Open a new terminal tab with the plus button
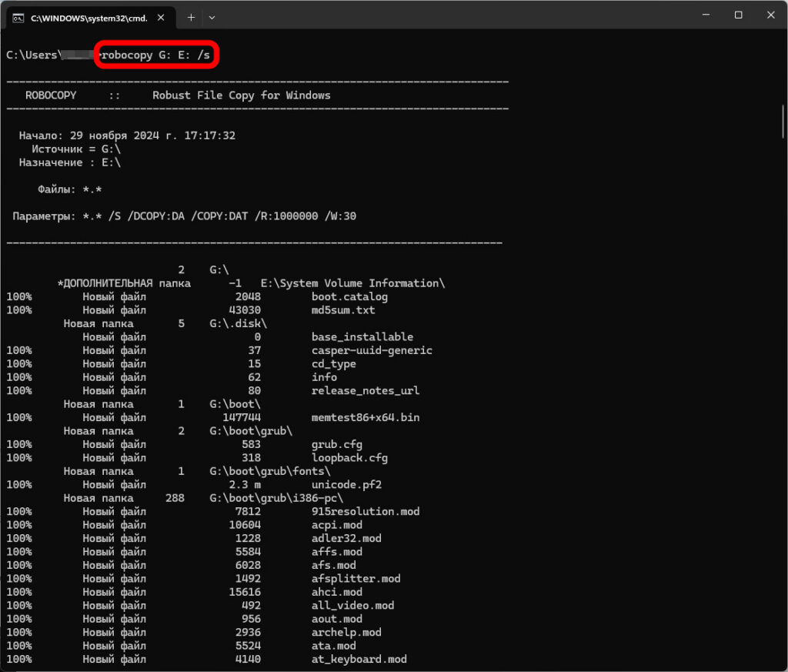788x672 pixels. click(191, 17)
